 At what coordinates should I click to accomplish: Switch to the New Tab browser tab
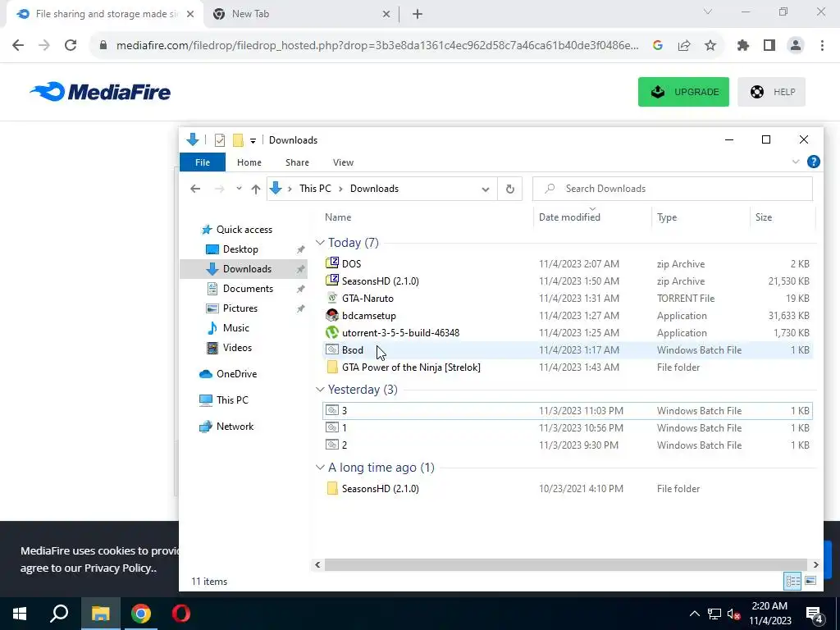click(x=300, y=15)
